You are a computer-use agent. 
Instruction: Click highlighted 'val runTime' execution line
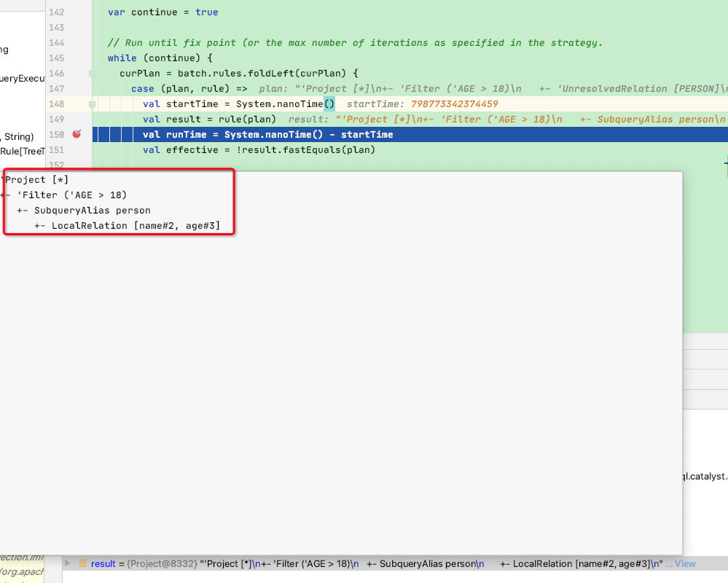(268, 135)
